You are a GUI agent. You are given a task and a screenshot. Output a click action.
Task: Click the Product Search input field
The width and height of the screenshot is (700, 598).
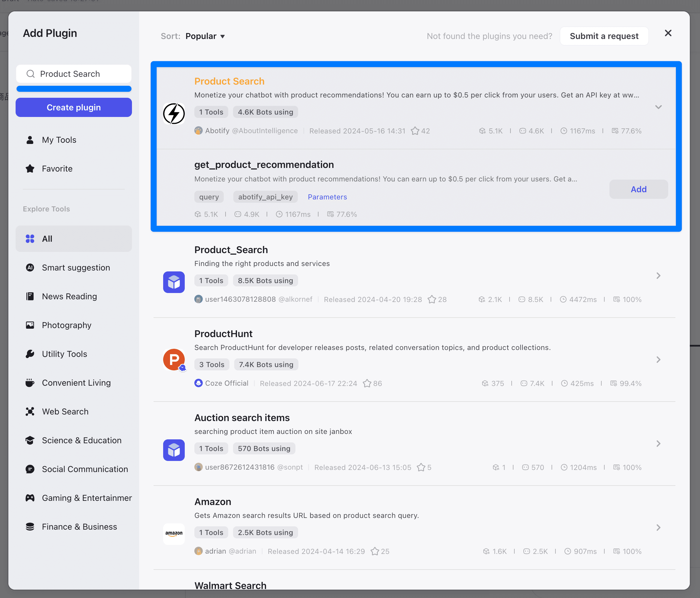[x=81, y=74]
